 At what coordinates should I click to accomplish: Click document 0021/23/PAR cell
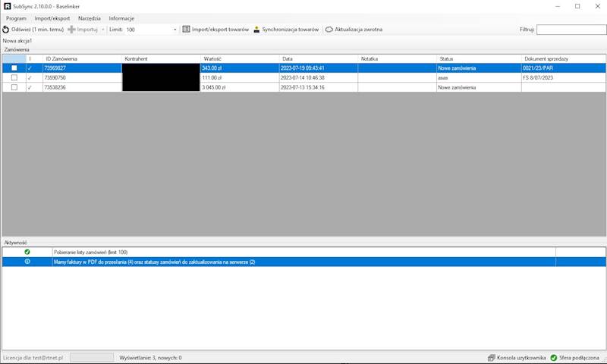coord(564,68)
